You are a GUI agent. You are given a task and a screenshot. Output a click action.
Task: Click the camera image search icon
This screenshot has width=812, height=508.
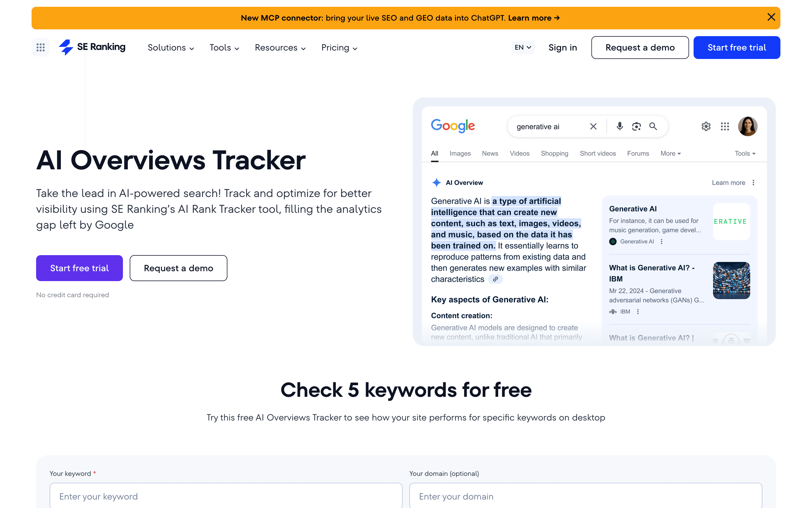point(636,126)
